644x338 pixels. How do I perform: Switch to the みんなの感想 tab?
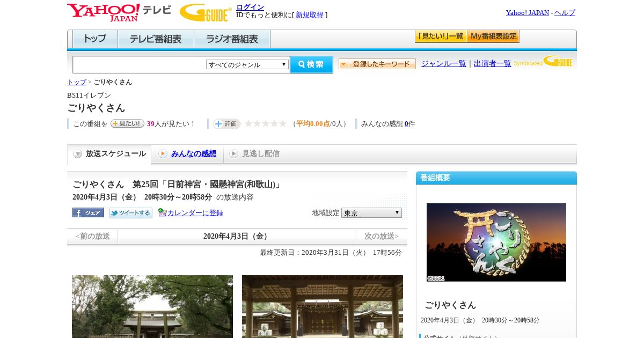188,154
